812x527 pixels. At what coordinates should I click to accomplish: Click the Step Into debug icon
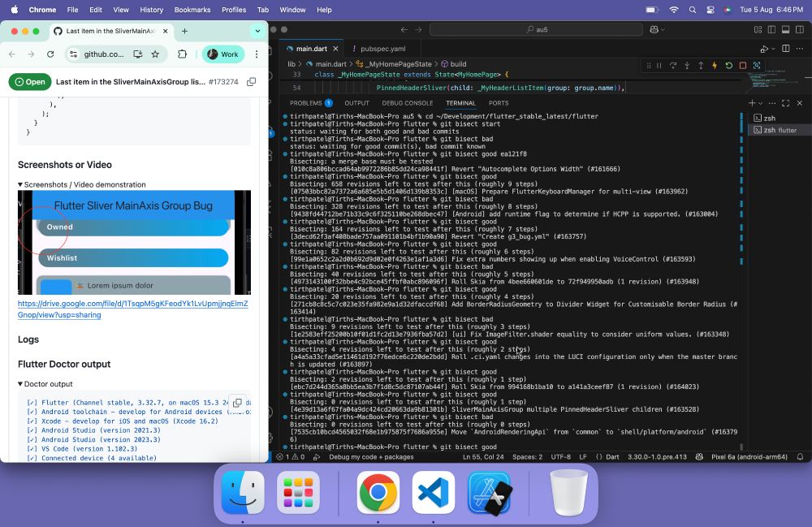[x=687, y=66]
